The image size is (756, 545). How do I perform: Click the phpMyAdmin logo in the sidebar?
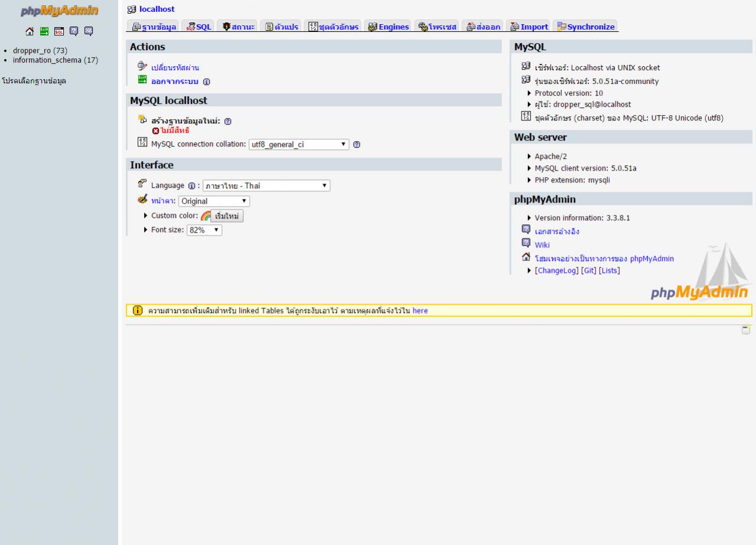tap(59, 11)
